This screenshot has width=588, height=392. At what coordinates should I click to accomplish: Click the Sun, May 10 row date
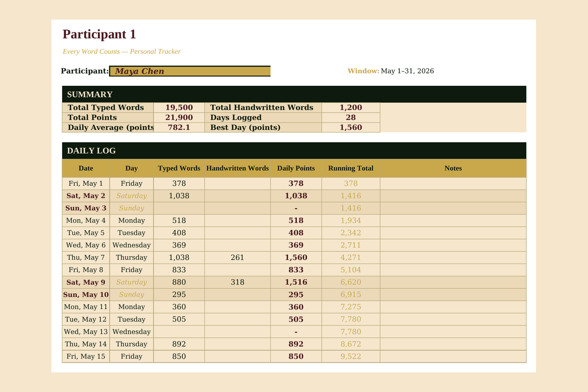click(86, 294)
